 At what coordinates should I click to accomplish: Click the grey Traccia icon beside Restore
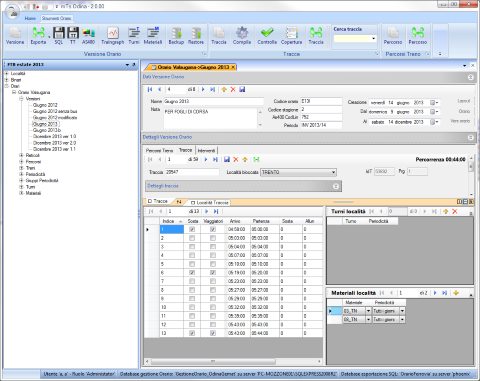[219, 36]
